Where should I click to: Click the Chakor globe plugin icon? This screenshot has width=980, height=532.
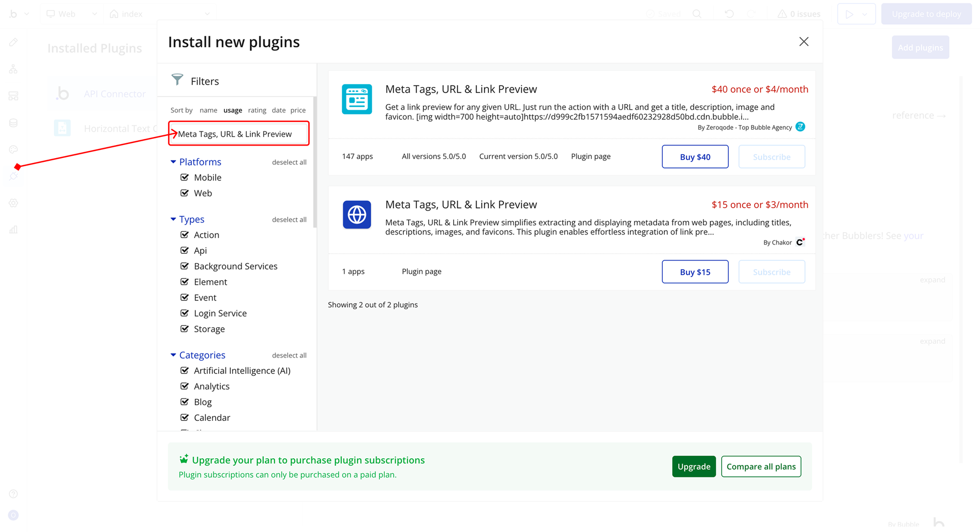tap(356, 215)
